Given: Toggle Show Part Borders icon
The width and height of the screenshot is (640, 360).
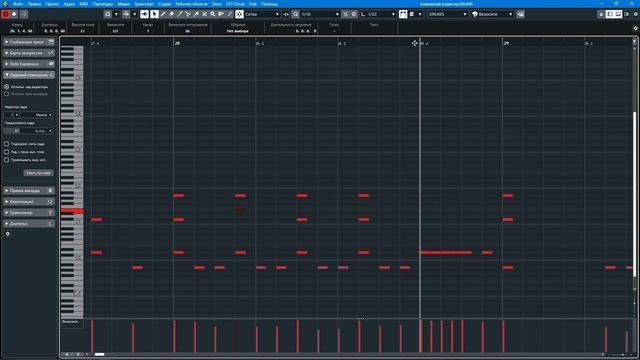Looking at the screenshot, I should pos(403,14).
